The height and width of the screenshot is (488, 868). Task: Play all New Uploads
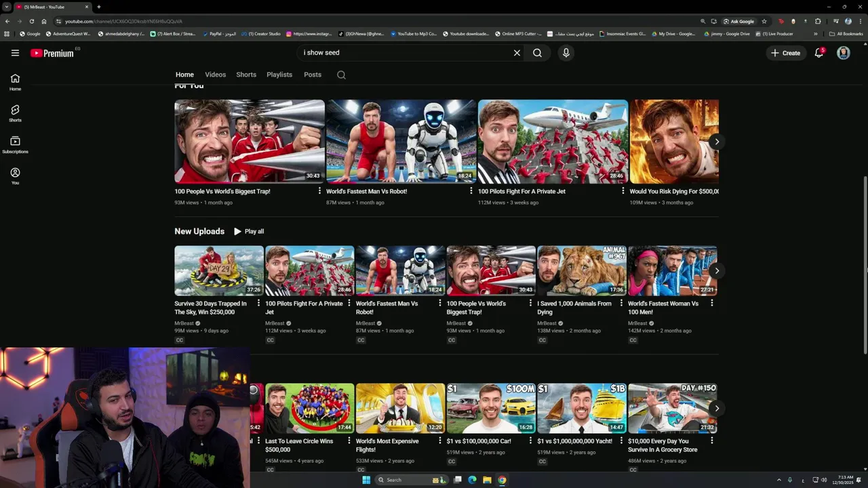pyautogui.click(x=249, y=232)
